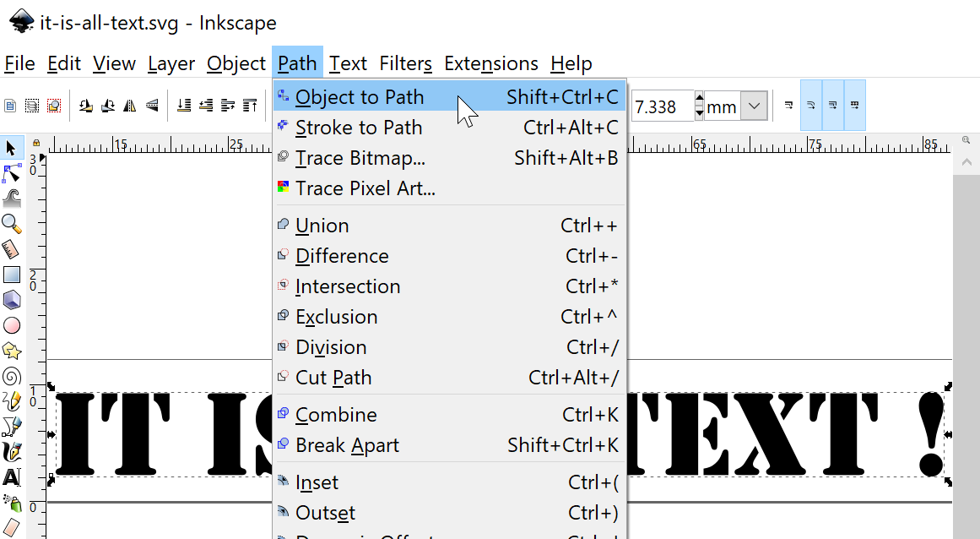The width and height of the screenshot is (980, 539).
Task: Select the Spiral tool
Action: pyautogui.click(x=12, y=377)
